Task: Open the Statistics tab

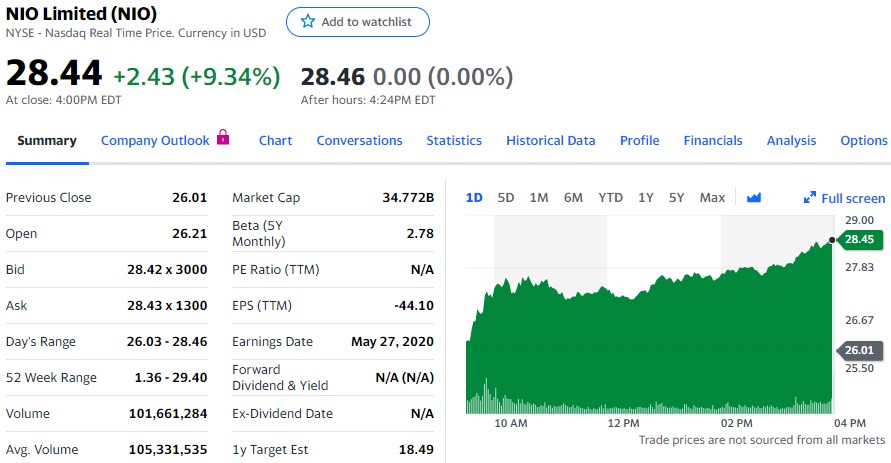Action: tap(454, 141)
